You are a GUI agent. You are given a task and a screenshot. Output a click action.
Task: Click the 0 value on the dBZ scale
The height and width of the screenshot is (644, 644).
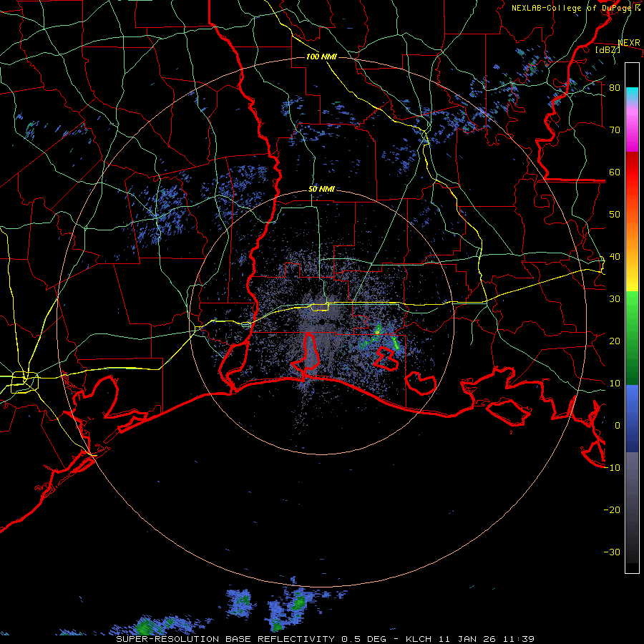(x=618, y=426)
